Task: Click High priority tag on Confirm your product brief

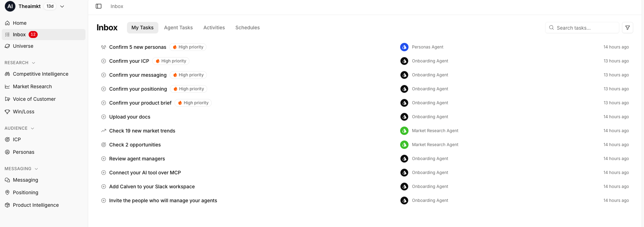Action: (193, 103)
